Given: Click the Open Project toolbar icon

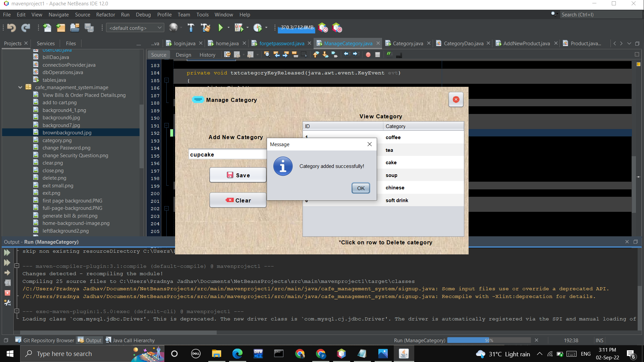Looking at the screenshot, I should pyautogui.click(x=75, y=28).
